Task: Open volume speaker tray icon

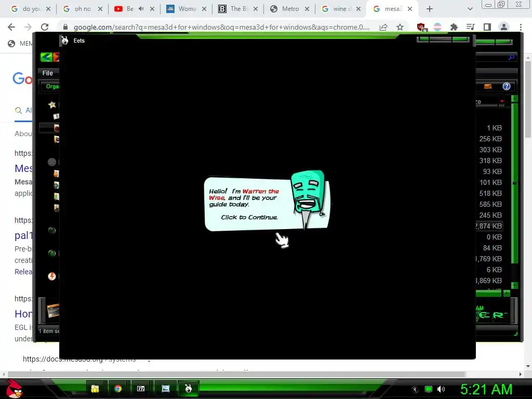Action: (441, 390)
